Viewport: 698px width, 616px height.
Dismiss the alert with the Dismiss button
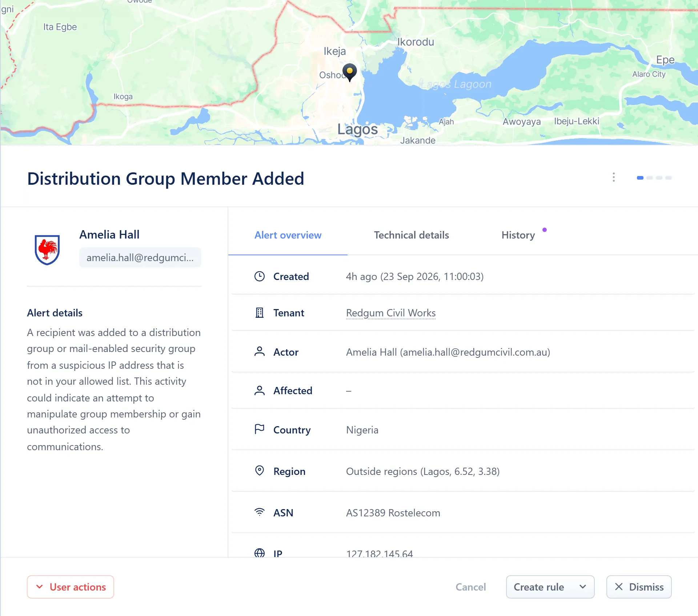tap(639, 587)
